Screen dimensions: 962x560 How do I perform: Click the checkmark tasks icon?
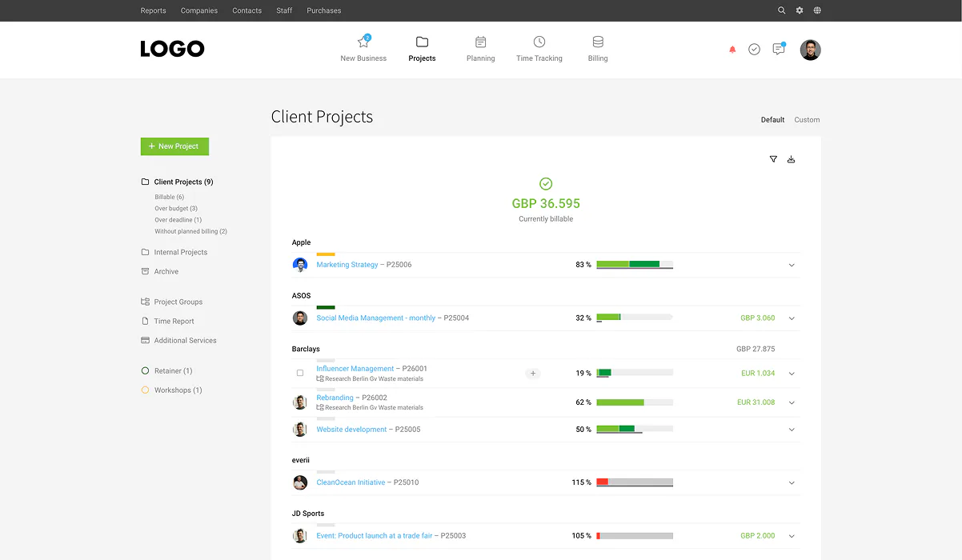[x=754, y=50]
